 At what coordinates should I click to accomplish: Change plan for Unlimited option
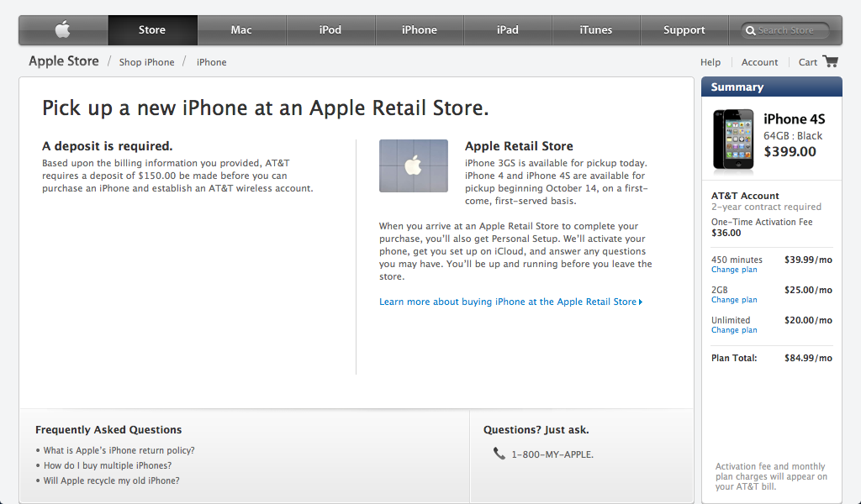[x=734, y=329]
